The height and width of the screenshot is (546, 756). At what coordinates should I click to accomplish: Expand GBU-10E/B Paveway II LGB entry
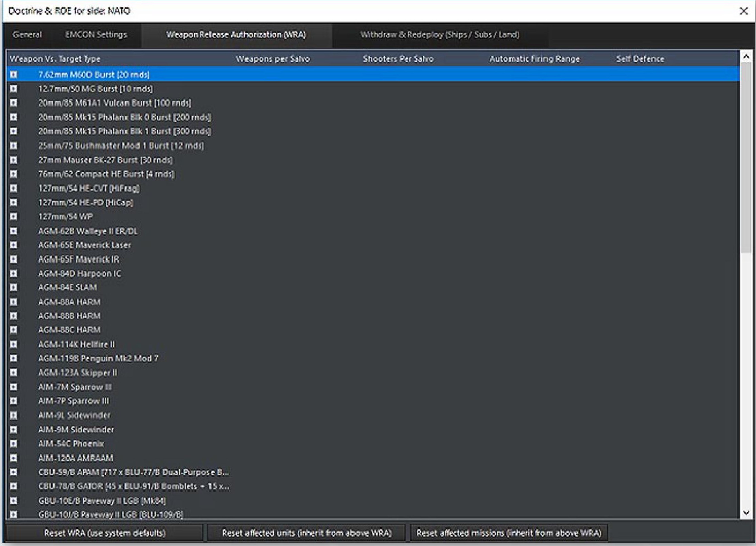tap(14, 501)
